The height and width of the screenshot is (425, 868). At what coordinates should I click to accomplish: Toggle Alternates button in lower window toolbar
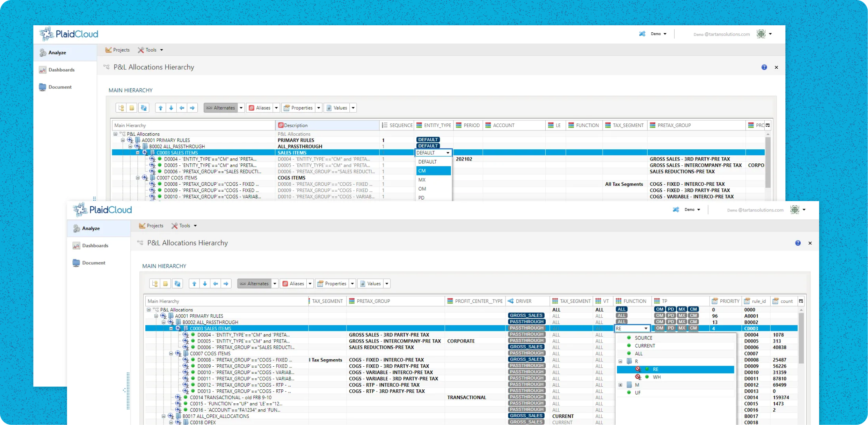254,283
